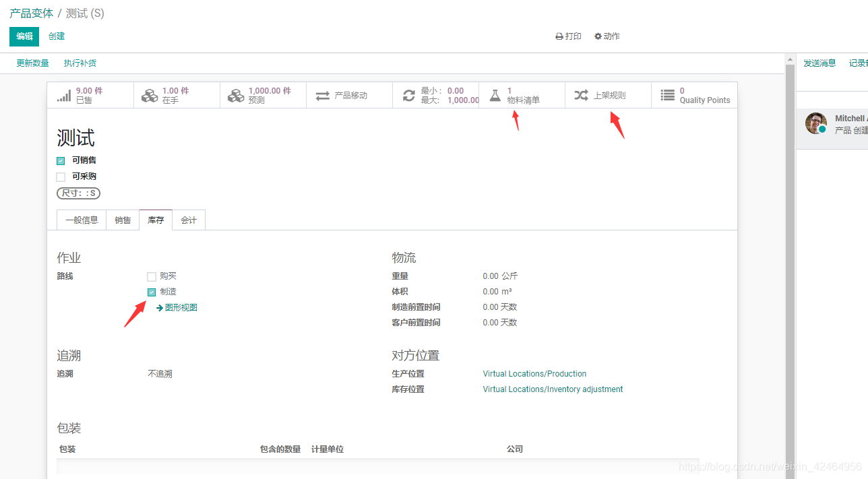Go back via the 产品变体 breadcrumb

click(32, 13)
